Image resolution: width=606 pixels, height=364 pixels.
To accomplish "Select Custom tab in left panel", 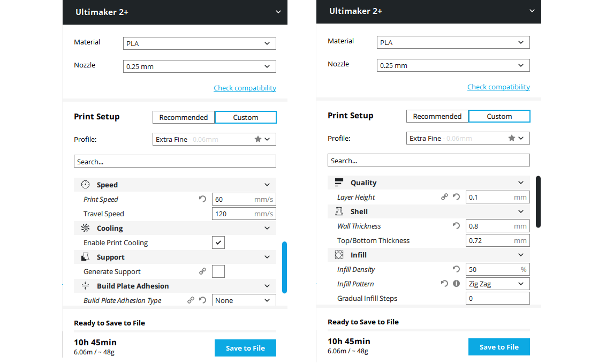I will (x=245, y=117).
